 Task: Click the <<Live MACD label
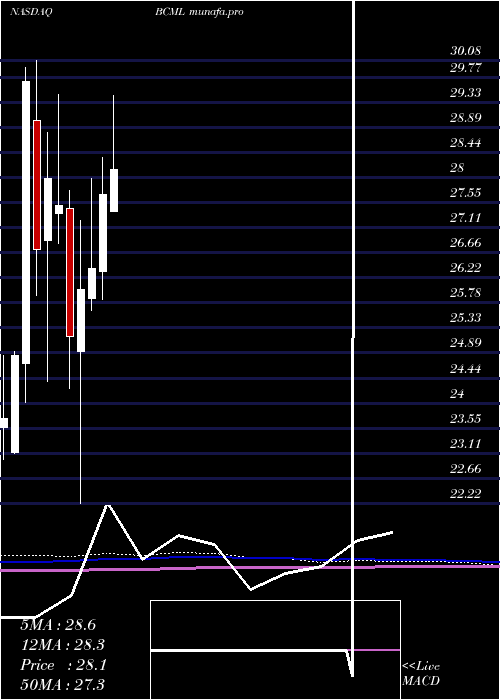pyautogui.click(x=421, y=674)
